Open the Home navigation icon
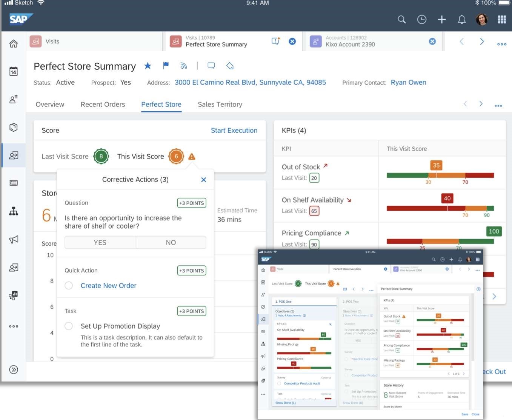Image resolution: width=512 pixels, height=420 pixels. coord(13,43)
